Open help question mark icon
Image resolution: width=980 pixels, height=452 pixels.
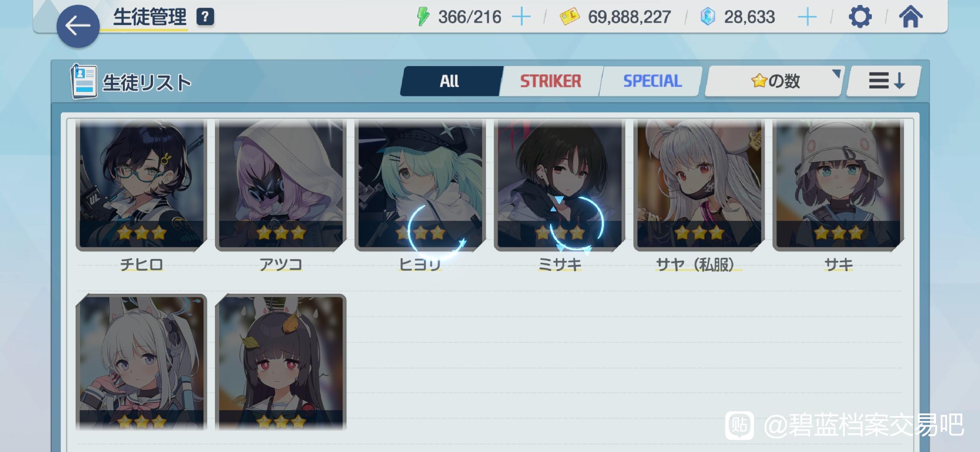pyautogui.click(x=205, y=17)
